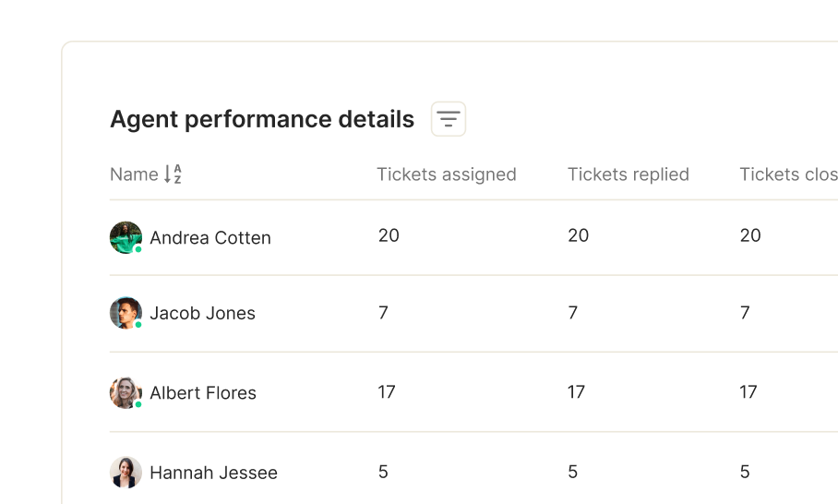Click Albert Flores's avatar photo

coord(126,393)
